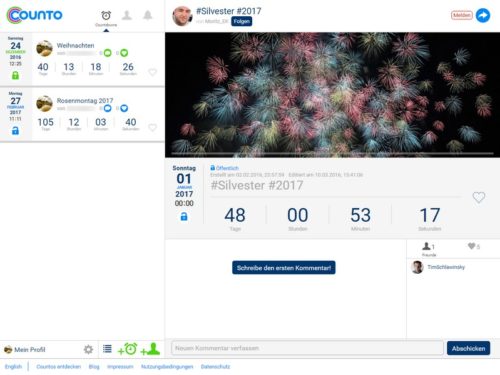Like the Weihnachten countdown with heart
The width and height of the screenshot is (500, 375).
point(152,72)
